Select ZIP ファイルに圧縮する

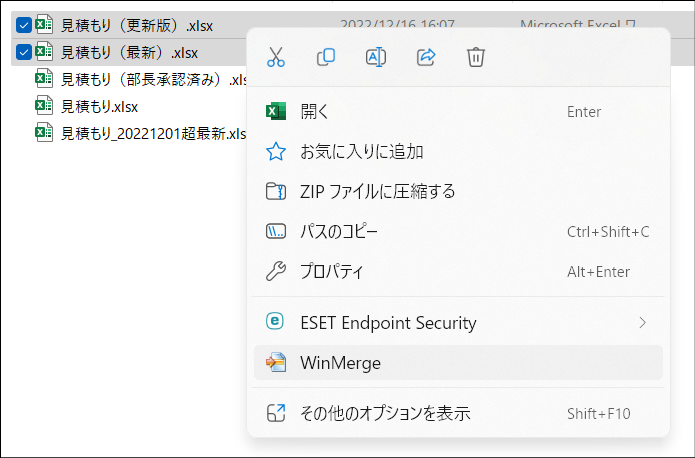pos(458,192)
